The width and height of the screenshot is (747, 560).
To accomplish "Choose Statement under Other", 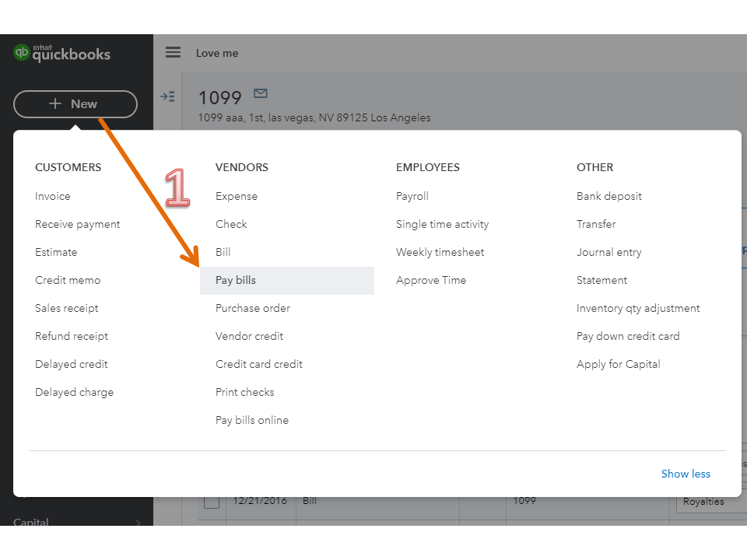I will 601,281.
